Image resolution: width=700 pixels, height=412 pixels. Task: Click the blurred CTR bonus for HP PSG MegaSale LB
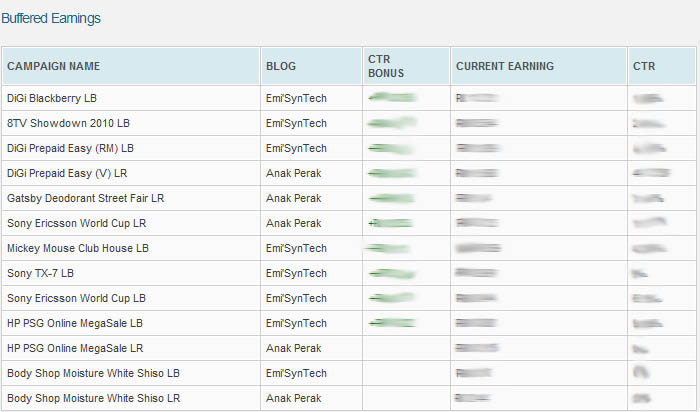coord(392,322)
